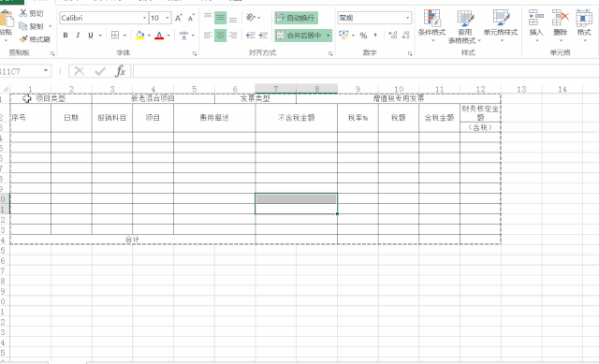The width and height of the screenshot is (599, 364).
Task: Expand the fill color dropdown arrow
Action: (149, 36)
